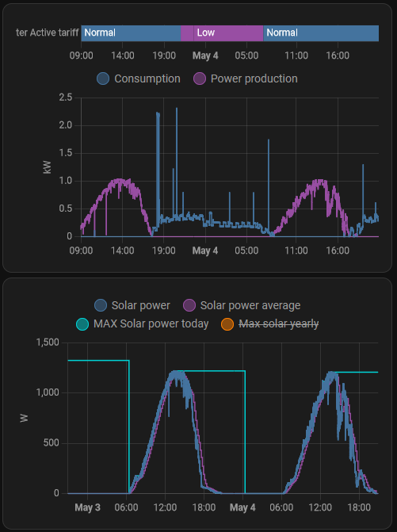
Task: Click the May 3 label on solar chart axis
Action: [87, 507]
